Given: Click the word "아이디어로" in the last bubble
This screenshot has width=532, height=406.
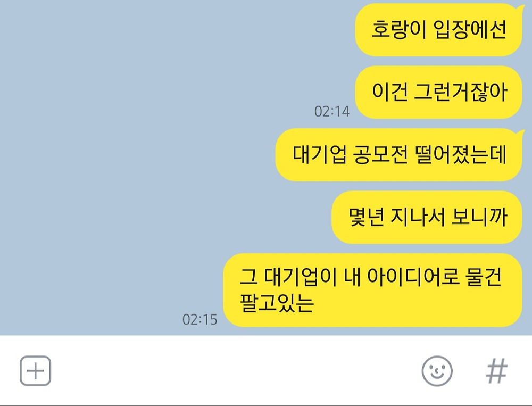Looking at the screenshot, I should [413, 277].
